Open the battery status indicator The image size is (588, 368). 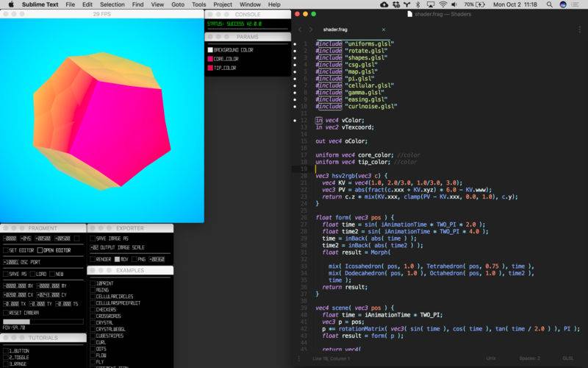[x=475, y=4]
